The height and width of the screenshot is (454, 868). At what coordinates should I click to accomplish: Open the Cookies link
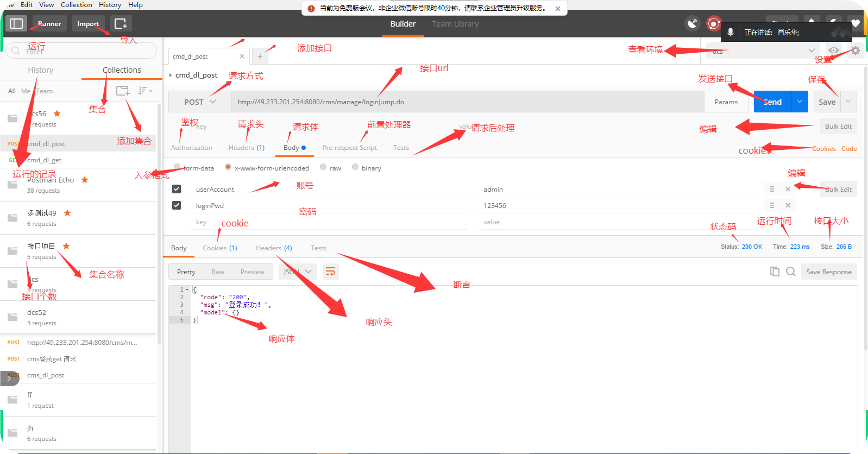tap(824, 149)
